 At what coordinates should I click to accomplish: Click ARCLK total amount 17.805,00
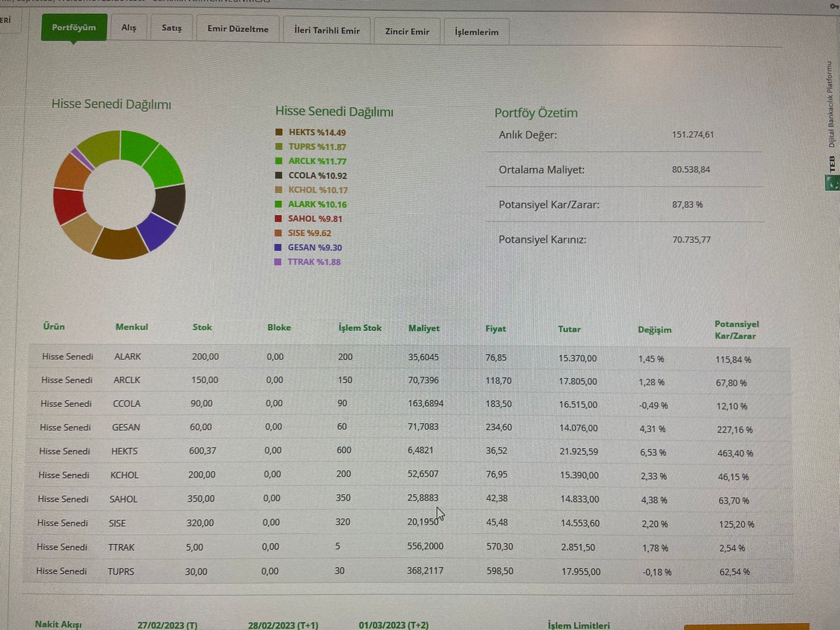point(578,381)
